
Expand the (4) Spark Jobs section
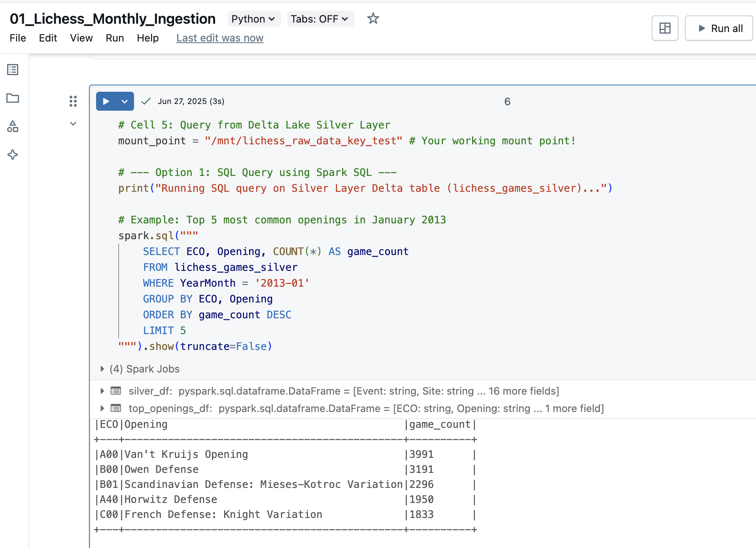[x=102, y=369]
